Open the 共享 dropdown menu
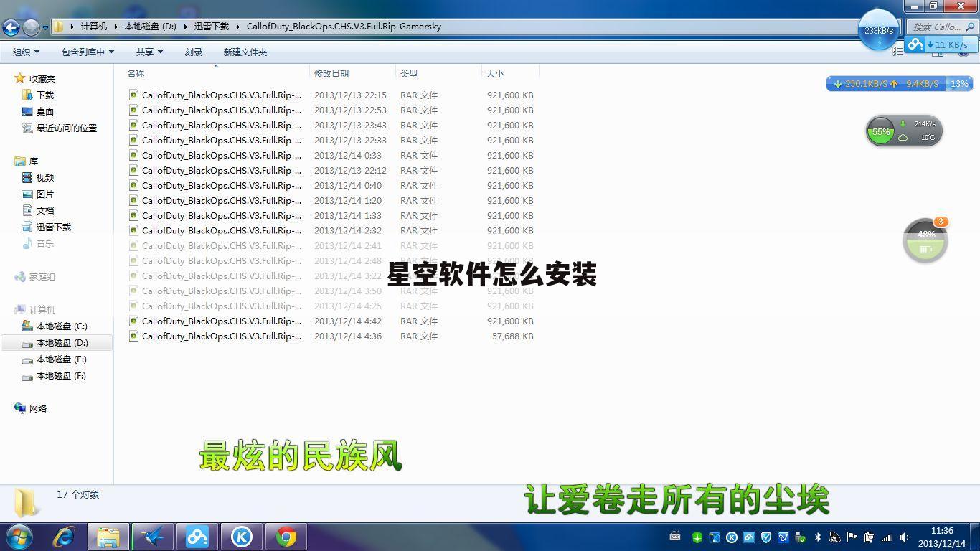980x551 pixels. pyautogui.click(x=149, y=52)
